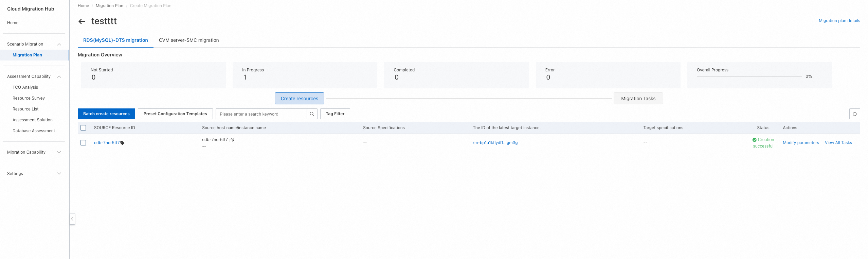Collapse the sidebar with the arrow handle
Screen dimensions: 868x259
coord(72,219)
